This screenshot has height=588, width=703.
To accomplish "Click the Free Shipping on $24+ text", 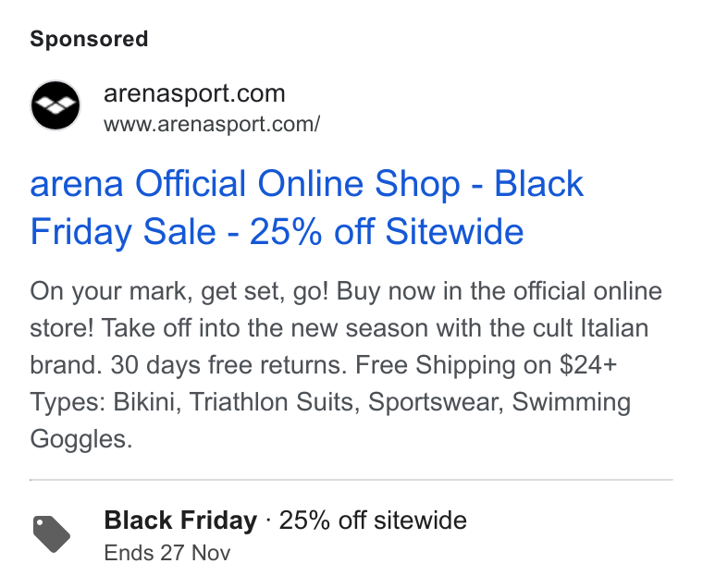I will coord(487,365).
